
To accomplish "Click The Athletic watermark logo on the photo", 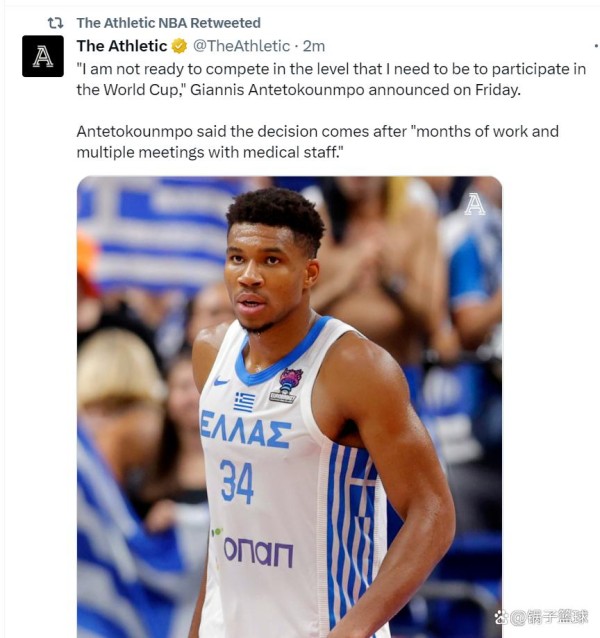I will coord(475,204).
